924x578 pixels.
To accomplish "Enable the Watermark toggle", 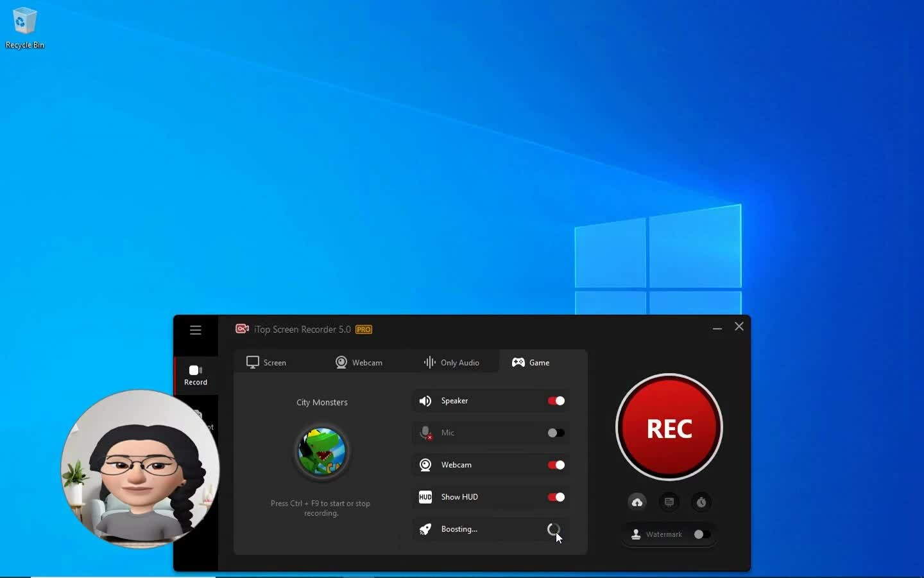I will [701, 534].
